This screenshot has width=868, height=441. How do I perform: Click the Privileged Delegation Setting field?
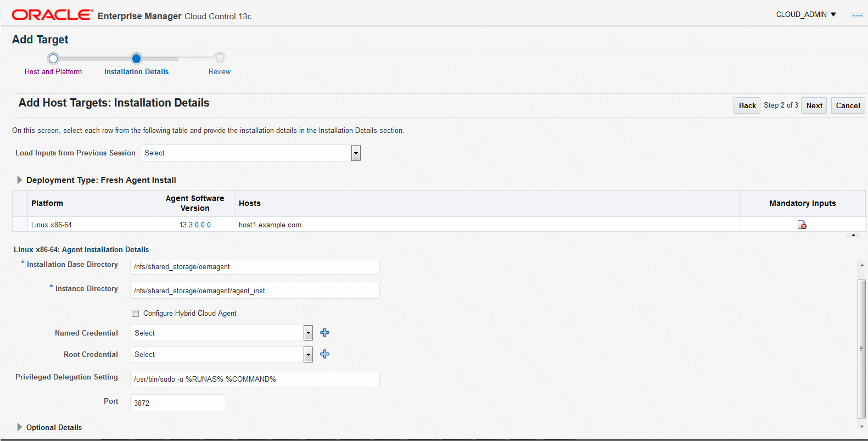[255, 379]
